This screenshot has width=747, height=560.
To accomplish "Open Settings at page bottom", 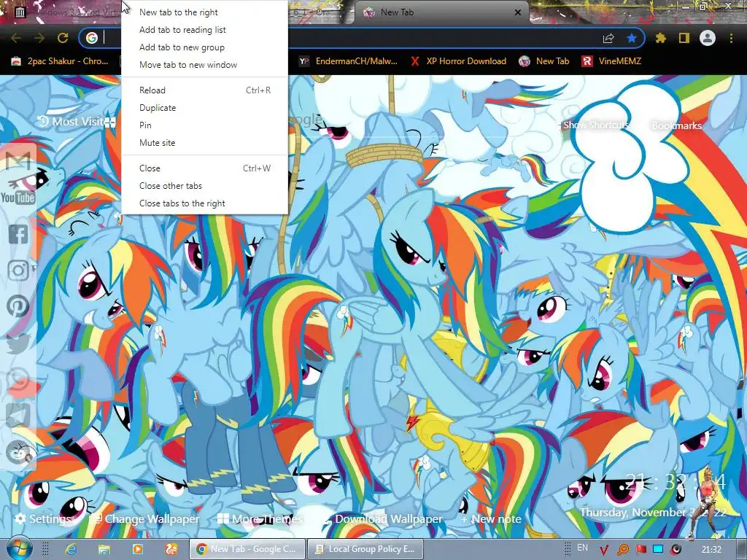I will tap(42, 518).
